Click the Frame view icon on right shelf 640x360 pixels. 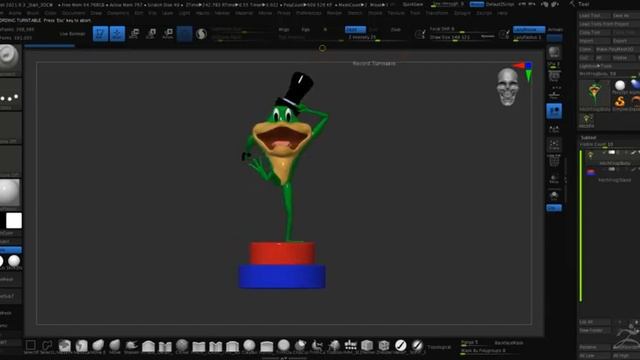coord(554,145)
